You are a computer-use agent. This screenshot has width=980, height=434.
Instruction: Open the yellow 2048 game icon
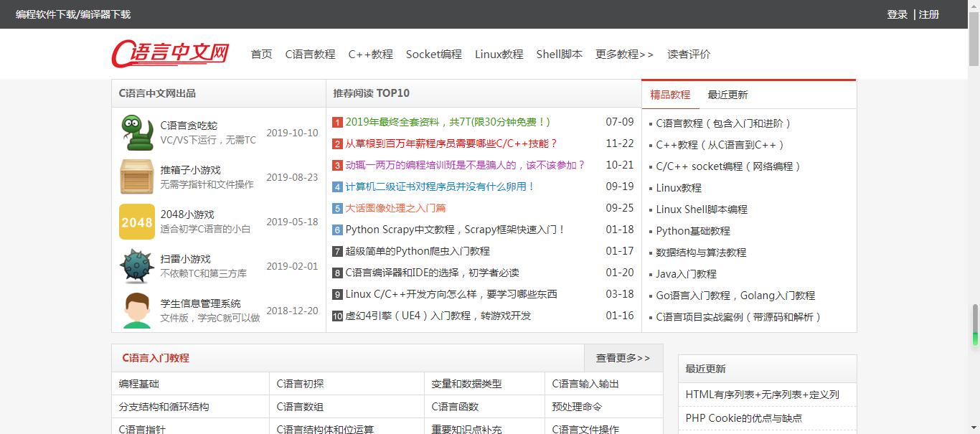[x=136, y=222]
